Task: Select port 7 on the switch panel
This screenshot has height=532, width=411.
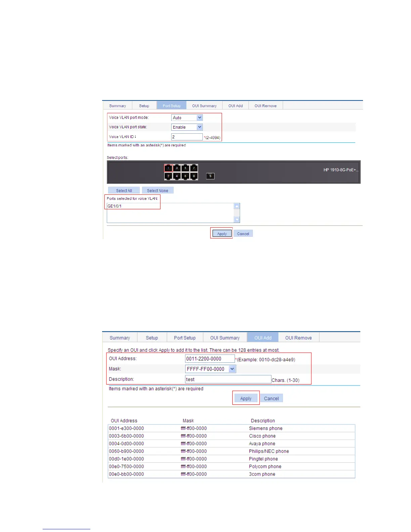Action: click(194, 168)
